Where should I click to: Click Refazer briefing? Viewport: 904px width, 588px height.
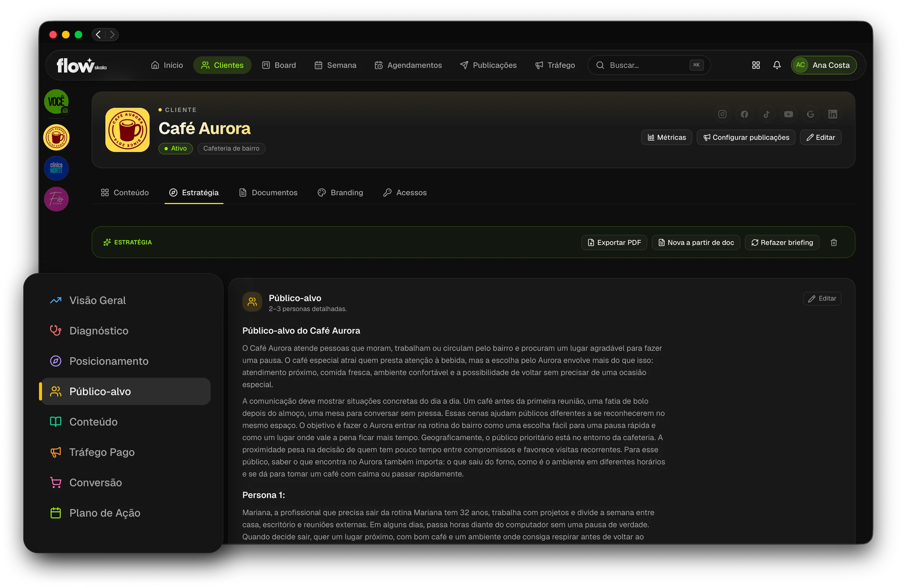(782, 242)
